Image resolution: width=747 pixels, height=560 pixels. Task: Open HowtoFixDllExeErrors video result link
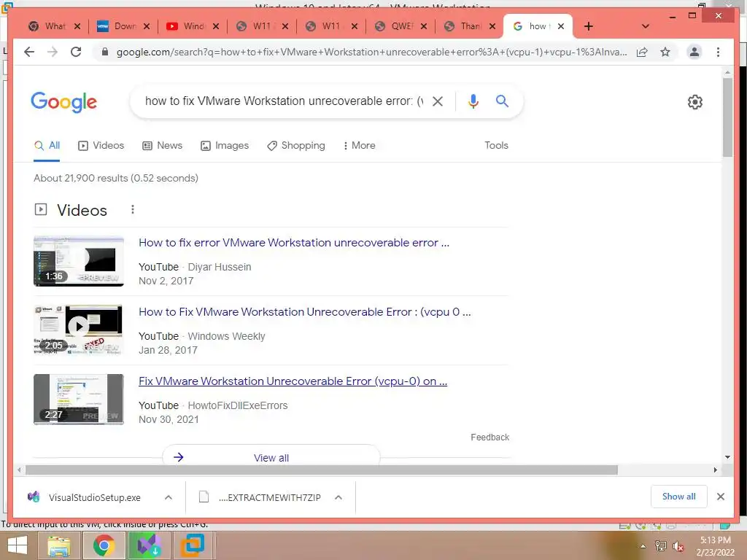(293, 381)
